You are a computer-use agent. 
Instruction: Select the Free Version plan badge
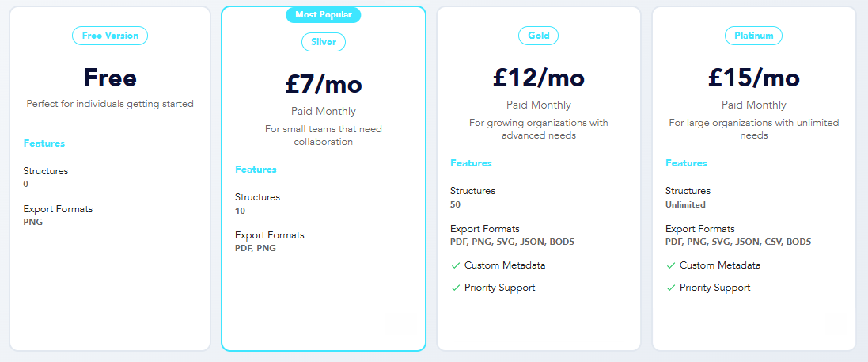coord(110,36)
